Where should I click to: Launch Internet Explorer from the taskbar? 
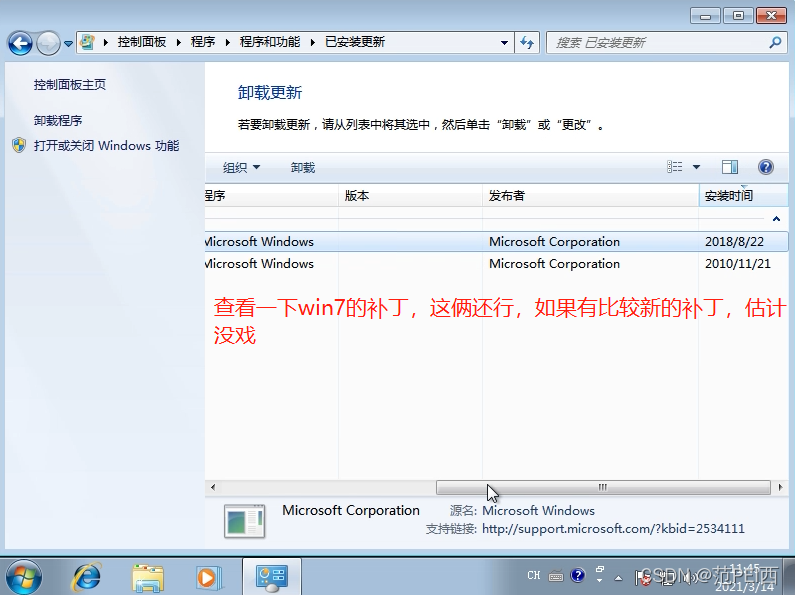click(x=87, y=577)
